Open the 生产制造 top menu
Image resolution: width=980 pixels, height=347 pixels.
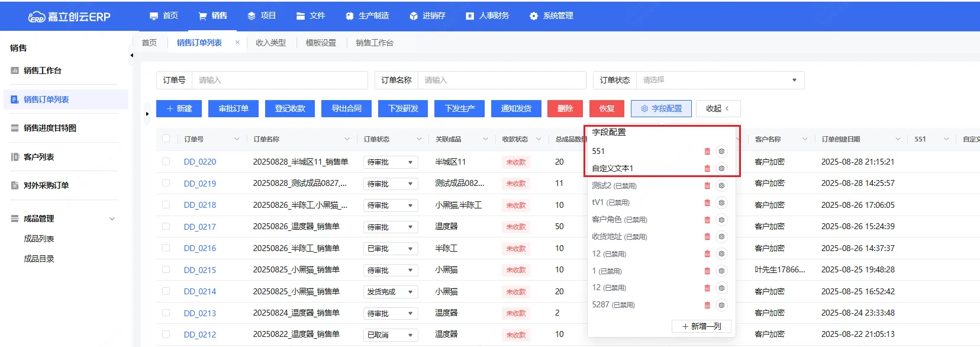pyautogui.click(x=367, y=16)
